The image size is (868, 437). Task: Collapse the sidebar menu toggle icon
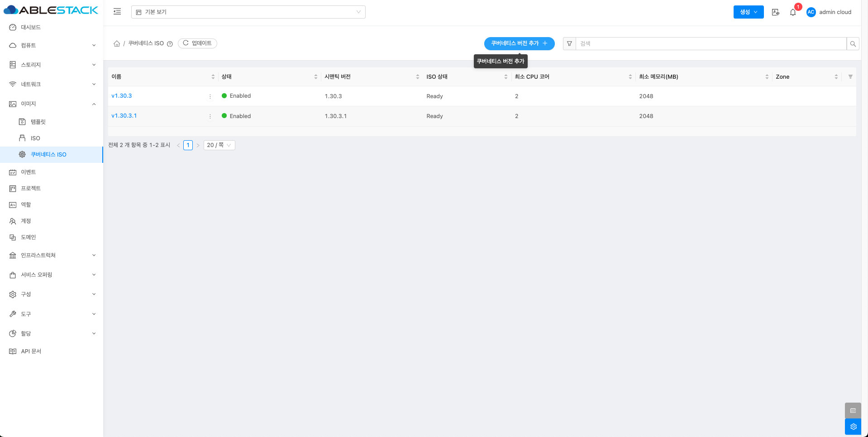coord(117,12)
